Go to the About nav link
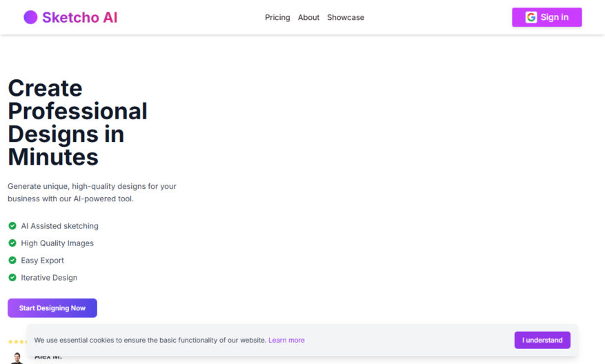The height and width of the screenshot is (364, 605). (x=308, y=17)
